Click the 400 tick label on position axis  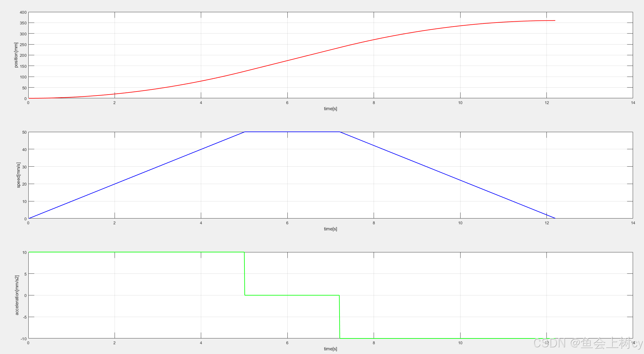tap(23, 13)
